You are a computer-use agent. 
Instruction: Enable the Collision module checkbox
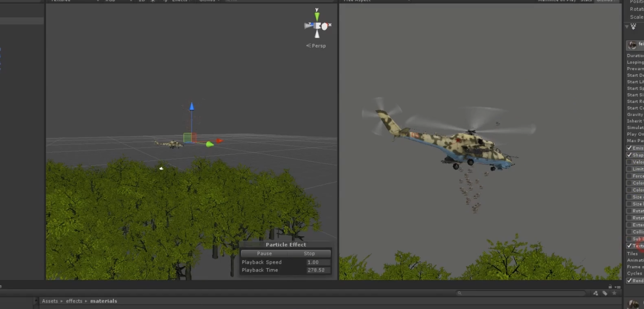(629, 232)
